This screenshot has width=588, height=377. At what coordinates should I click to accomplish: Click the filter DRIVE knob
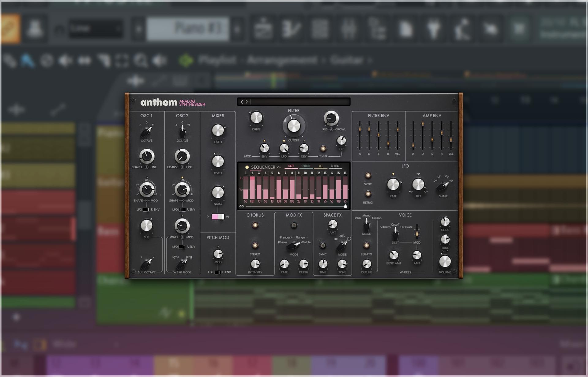[x=256, y=118]
